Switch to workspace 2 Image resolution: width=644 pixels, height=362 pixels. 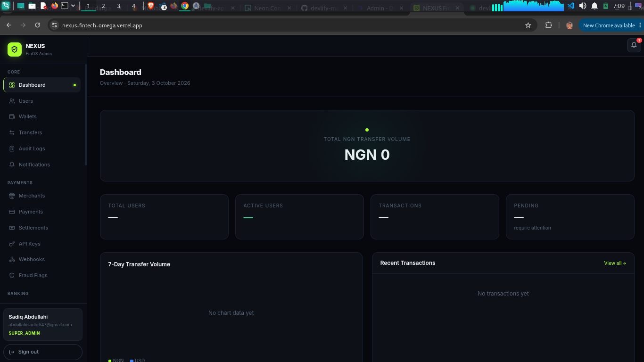coord(103,6)
